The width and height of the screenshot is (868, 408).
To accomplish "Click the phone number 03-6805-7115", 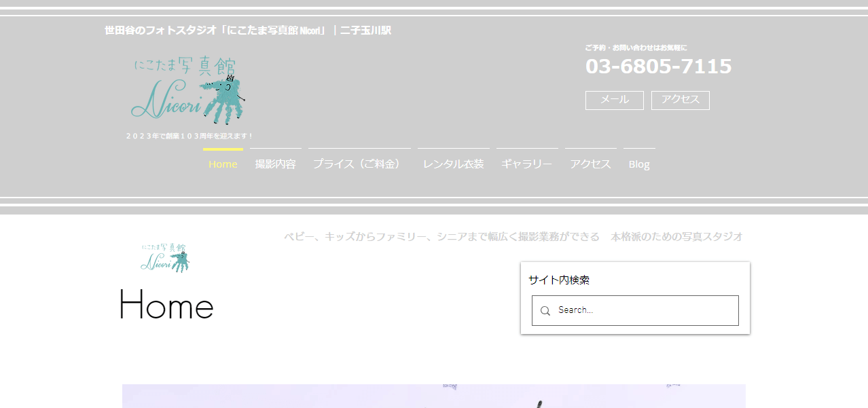I will pyautogui.click(x=658, y=67).
